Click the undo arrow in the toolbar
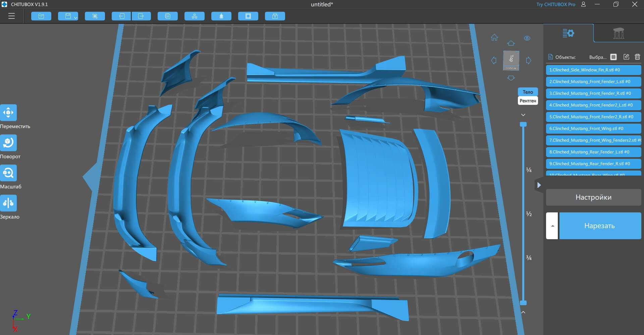The height and width of the screenshot is (335, 644). (121, 16)
